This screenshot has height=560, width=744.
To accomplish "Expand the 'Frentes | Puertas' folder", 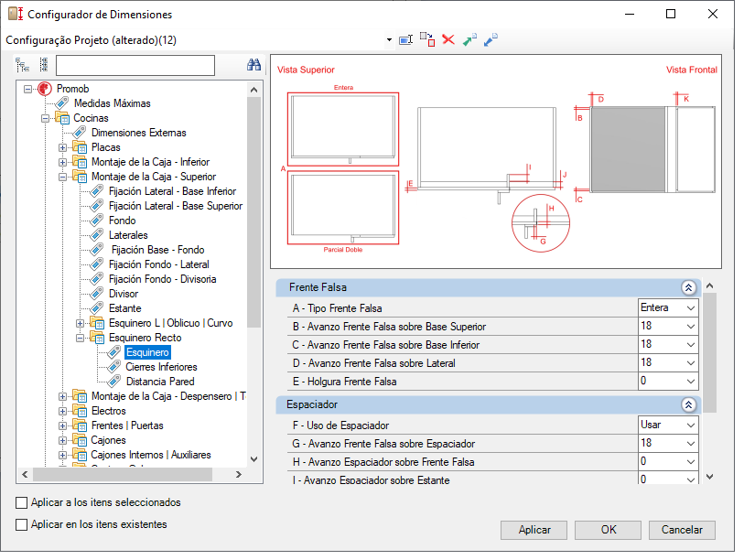I will 62,425.
